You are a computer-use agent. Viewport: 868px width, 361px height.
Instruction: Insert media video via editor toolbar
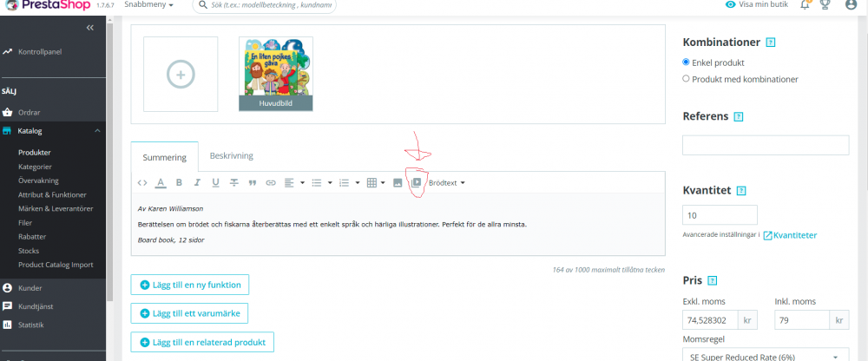click(417, 182)
